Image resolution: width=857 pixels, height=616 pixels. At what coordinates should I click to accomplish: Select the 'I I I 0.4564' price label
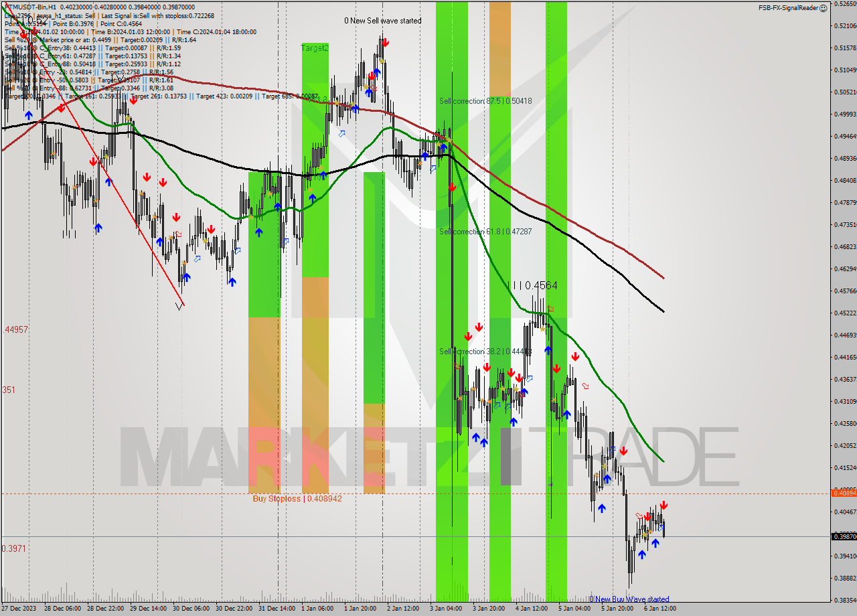[x=532, y=285]
